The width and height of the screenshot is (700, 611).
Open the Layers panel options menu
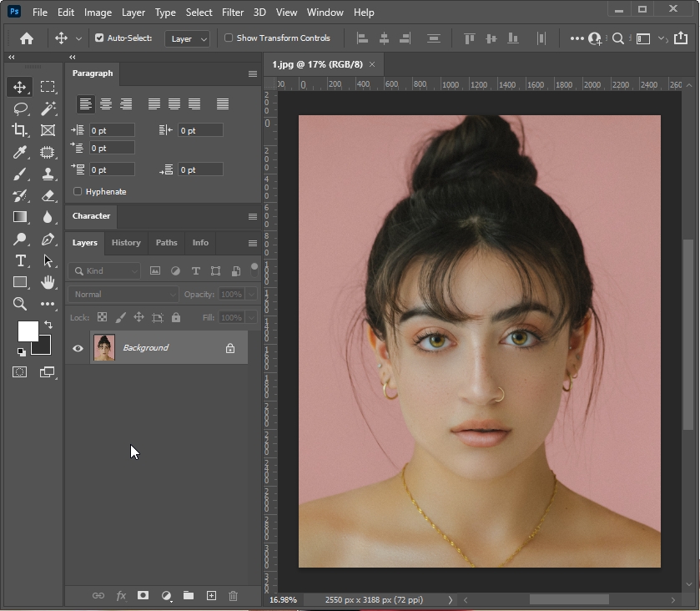pos(252,243)
